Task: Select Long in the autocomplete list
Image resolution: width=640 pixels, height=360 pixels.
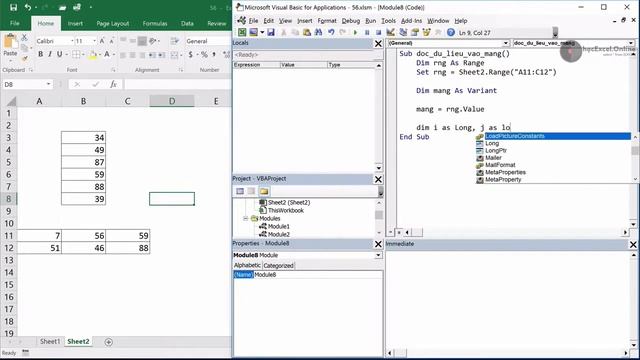Action: pos(492,143)
